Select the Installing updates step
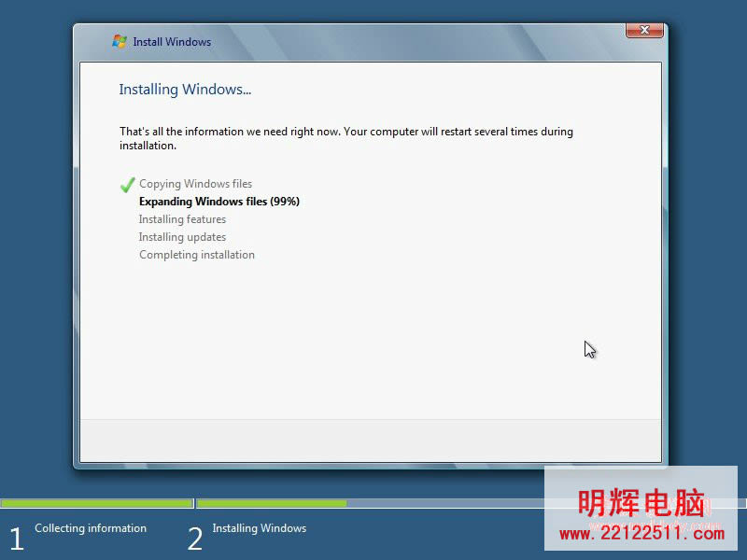 click(x=182, y=237)
